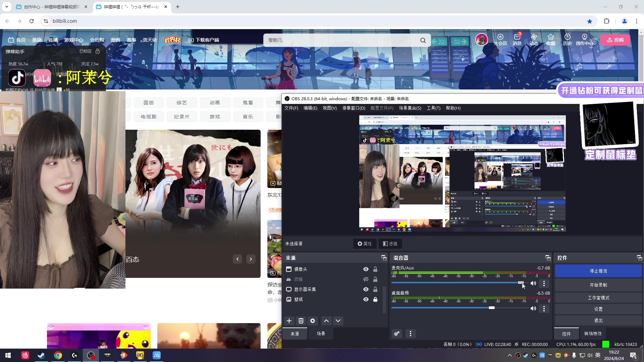Click the 停止推流 button
The height and width of the screenshot is (362, 644).
click(x=598, y=271)
